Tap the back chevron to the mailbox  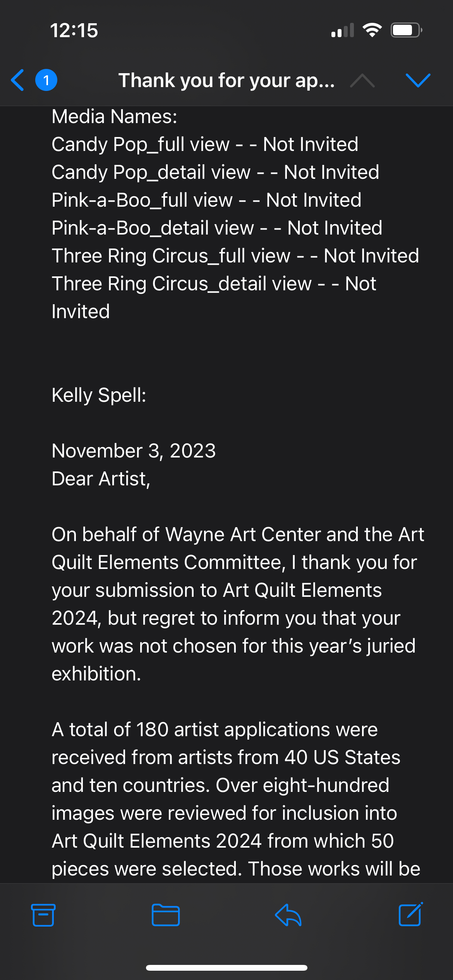[18, 80]
